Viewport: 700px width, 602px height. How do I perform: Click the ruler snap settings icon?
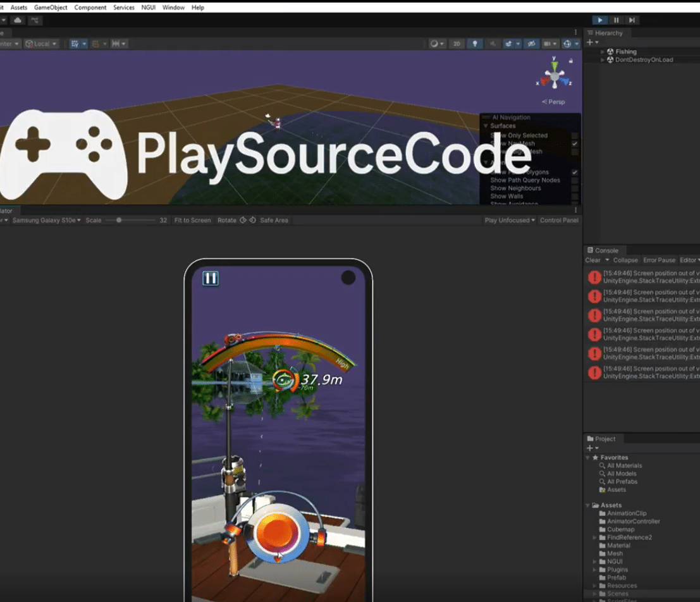click(x=116, y=44)
